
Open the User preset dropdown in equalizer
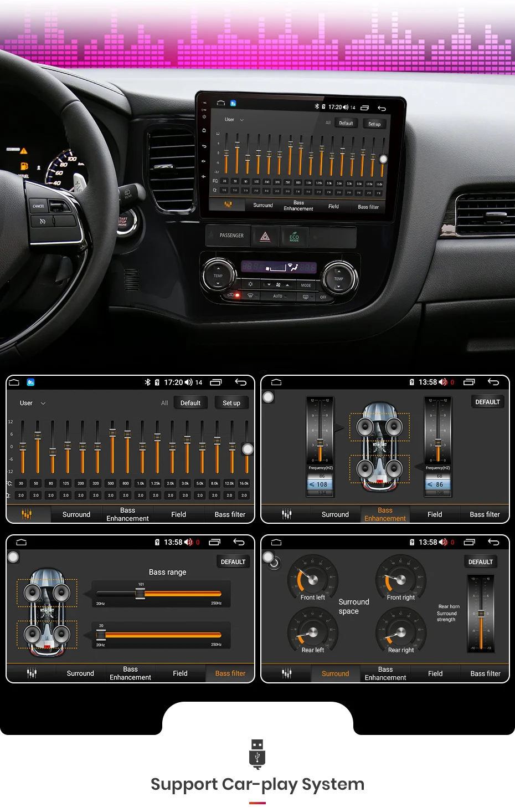click(32, 404)
